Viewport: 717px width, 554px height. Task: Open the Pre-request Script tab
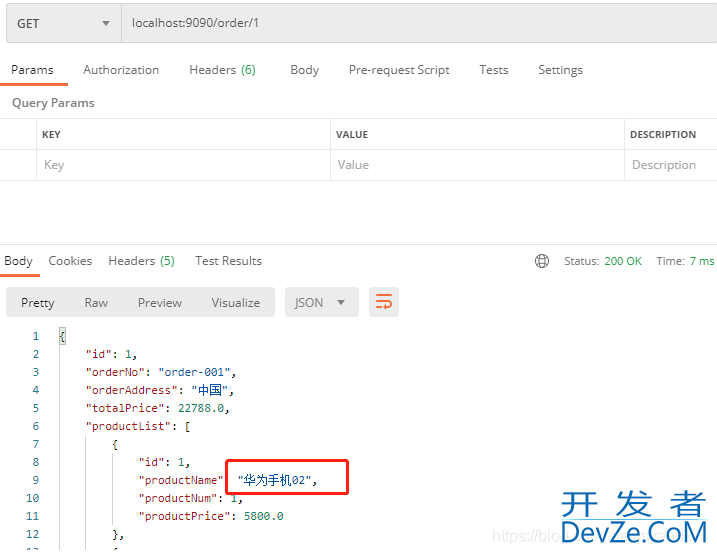(x=399, y=70)
